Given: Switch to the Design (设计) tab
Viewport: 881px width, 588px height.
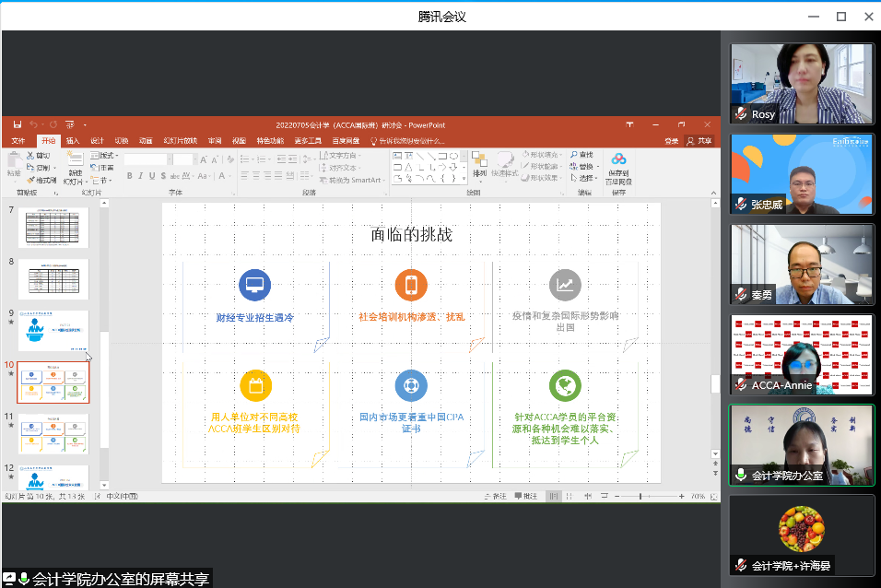Looking at the screenshot, I should click(97, 141).
